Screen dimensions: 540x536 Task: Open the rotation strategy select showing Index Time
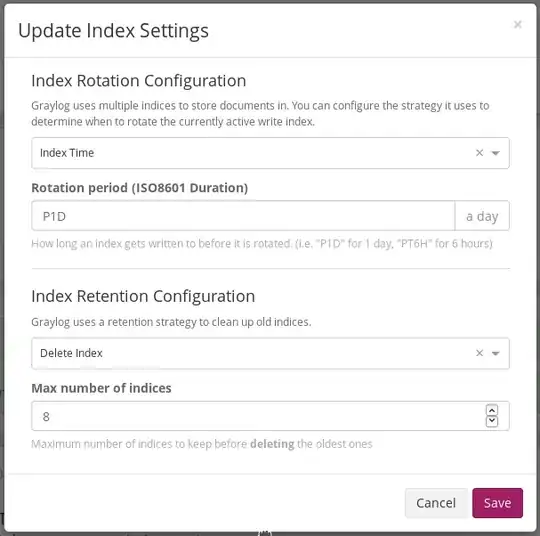pos(270,153)
